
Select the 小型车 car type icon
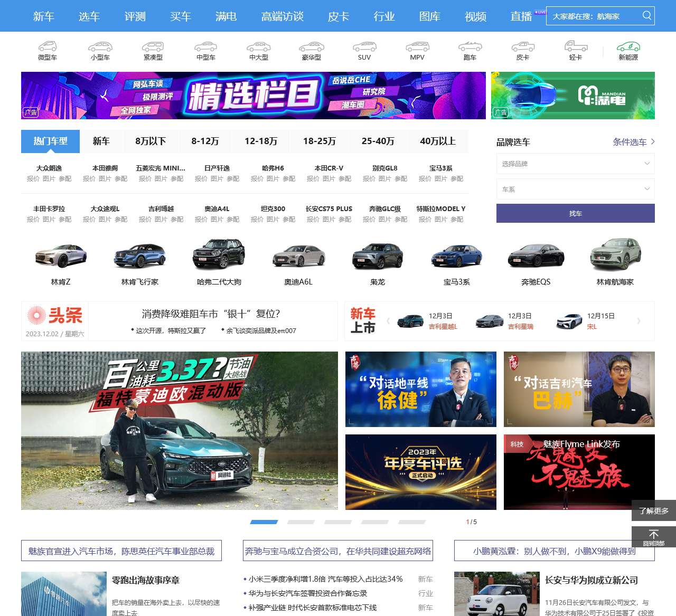(x=100, y=46)
